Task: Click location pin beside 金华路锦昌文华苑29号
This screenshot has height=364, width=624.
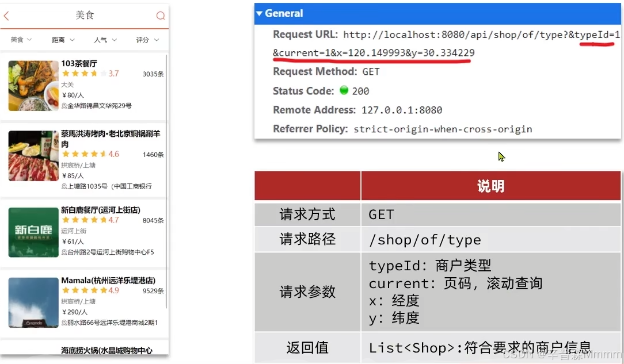Action: point(64,106)
